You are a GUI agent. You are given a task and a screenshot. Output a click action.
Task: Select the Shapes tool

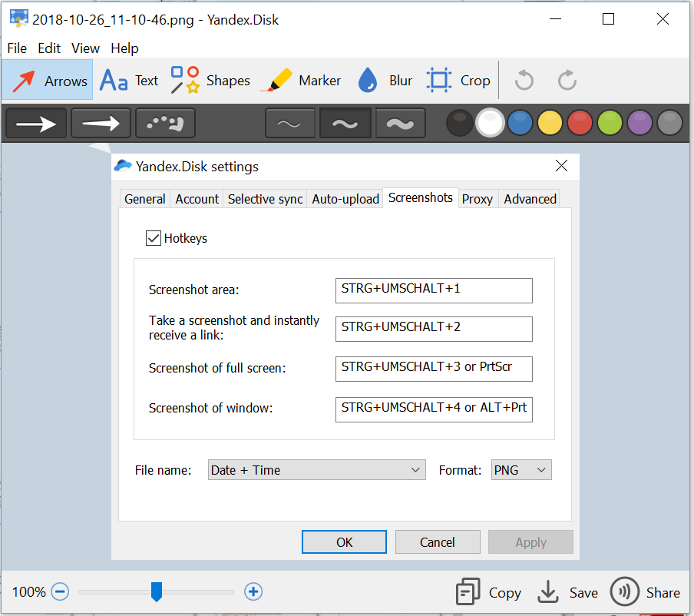click(210, 80)
